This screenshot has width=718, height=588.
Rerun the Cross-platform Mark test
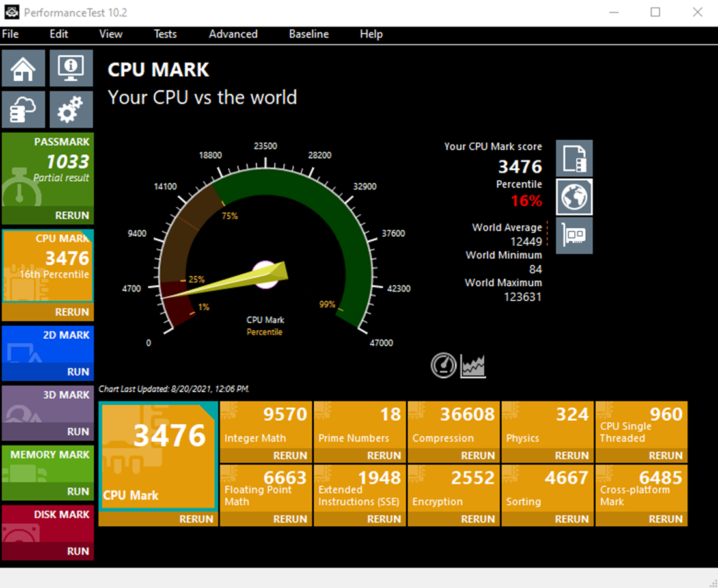[x=642, y=519]
